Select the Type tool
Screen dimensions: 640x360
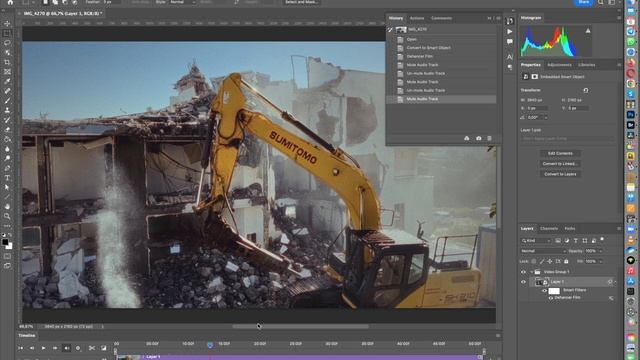(7, 178)
